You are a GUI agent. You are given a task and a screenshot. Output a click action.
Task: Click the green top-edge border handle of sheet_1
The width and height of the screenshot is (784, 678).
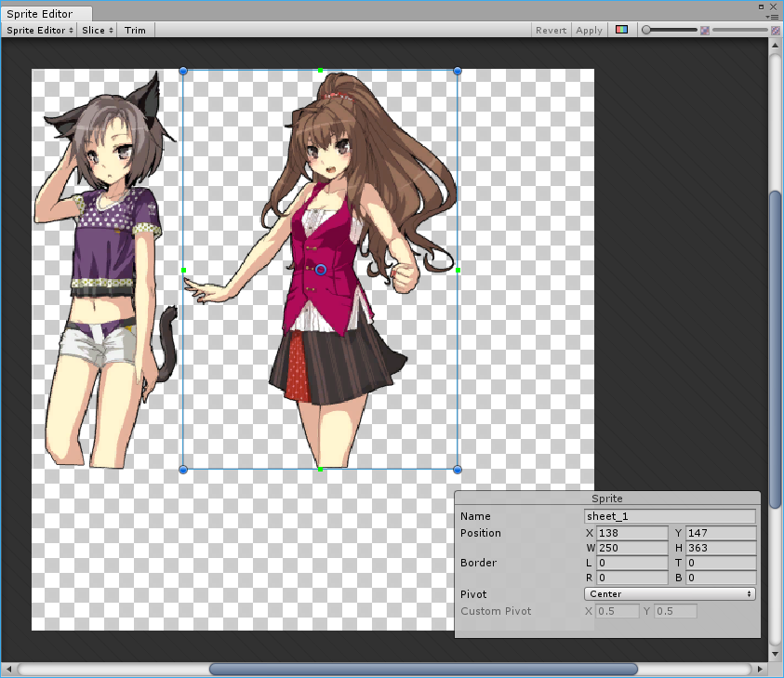[x=321, y=71]
